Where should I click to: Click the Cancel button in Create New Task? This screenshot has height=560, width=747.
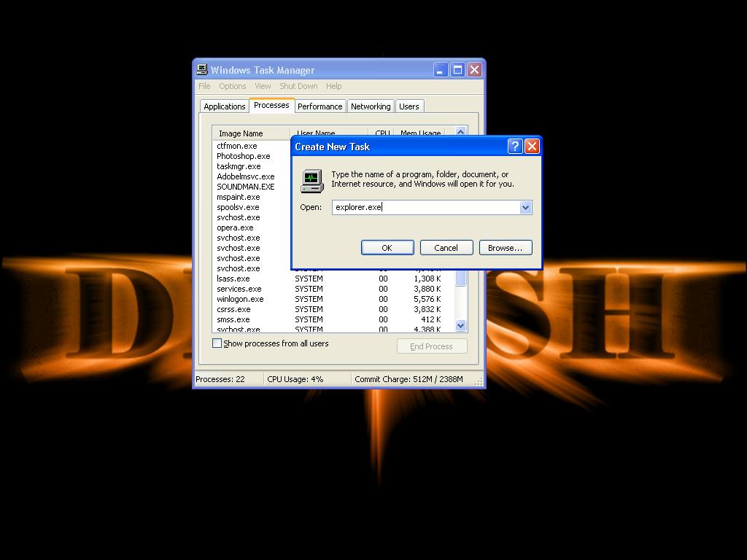(x=446, y=248)
